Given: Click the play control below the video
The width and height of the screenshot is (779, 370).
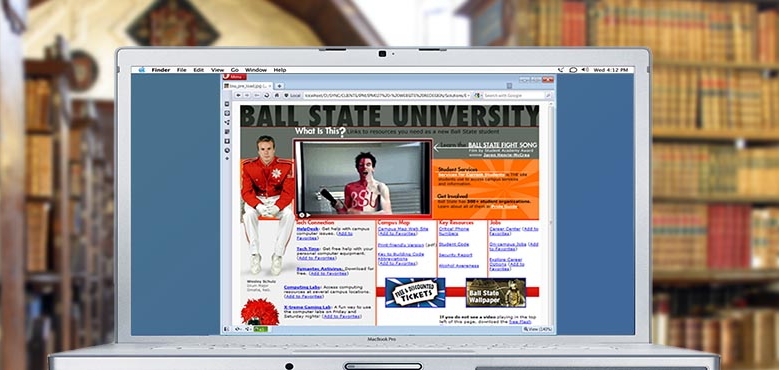Looking at the screenshot, I should (x=308, y=215).
